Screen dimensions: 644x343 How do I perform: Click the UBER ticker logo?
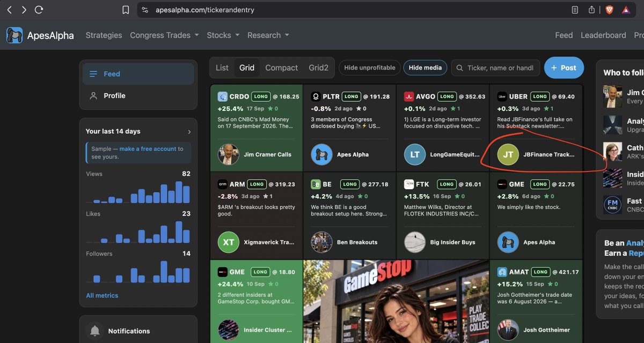coord(502,96)
